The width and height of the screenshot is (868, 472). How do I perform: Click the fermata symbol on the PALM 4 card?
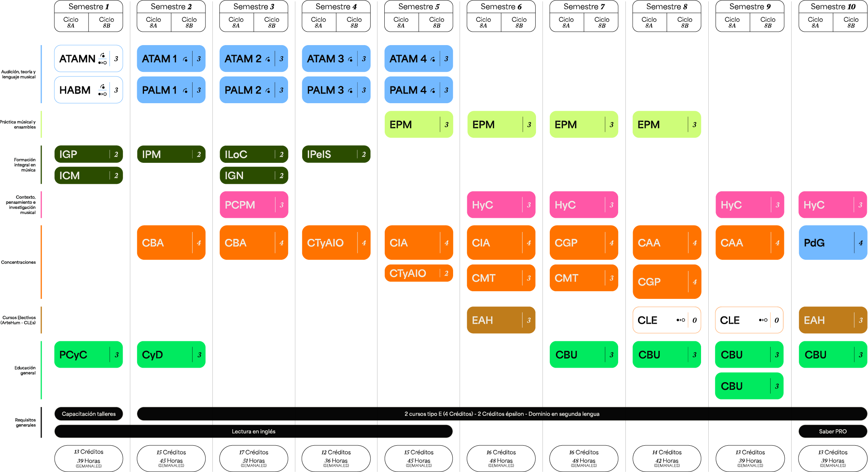click(433, 91)
